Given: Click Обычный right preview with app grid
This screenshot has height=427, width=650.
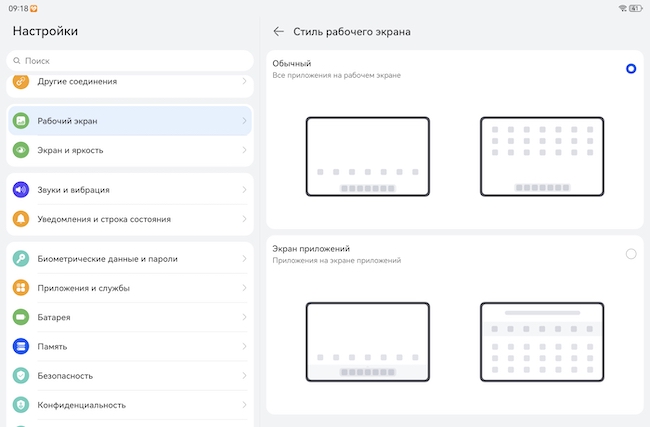Looking at the screenshot, I should point(542,156).
